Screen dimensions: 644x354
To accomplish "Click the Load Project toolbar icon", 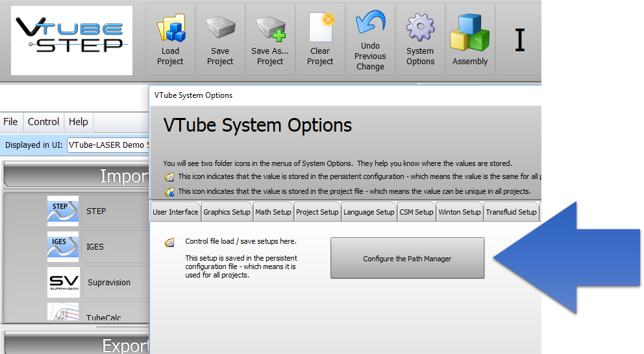I will [x=171, y=38].
